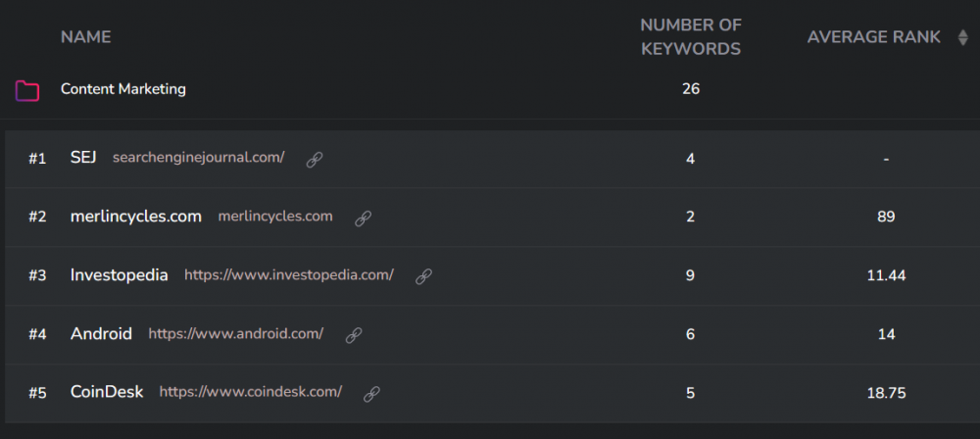This screenshot has width=980, height=439.
Task: Sort by Average Rank using arrows
Action: point(962,38)
